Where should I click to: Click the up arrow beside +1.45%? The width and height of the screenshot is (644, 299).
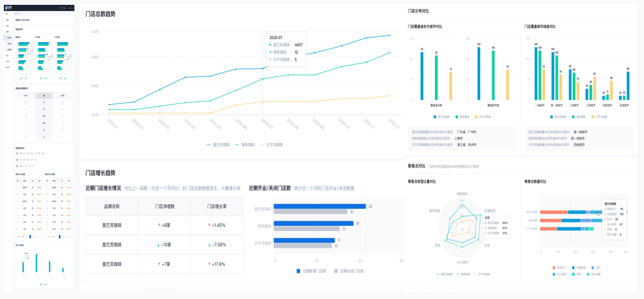click(210, 225)
